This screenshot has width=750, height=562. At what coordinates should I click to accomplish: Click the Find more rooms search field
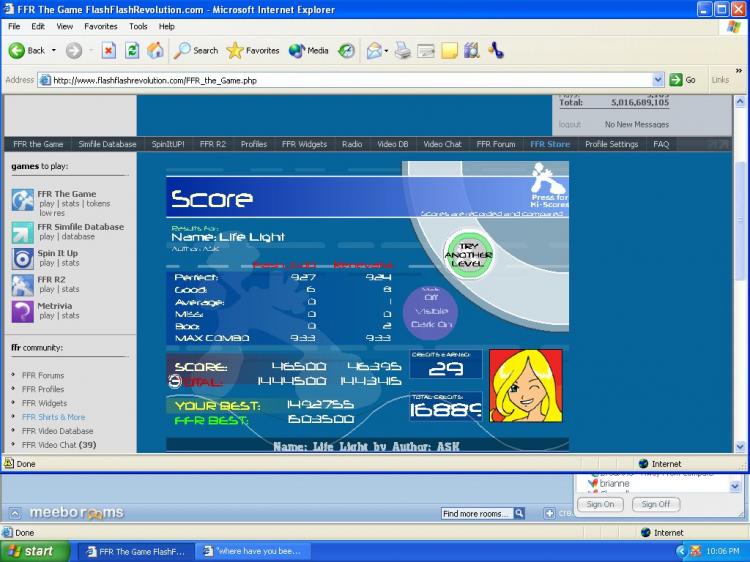pos(477,513)
